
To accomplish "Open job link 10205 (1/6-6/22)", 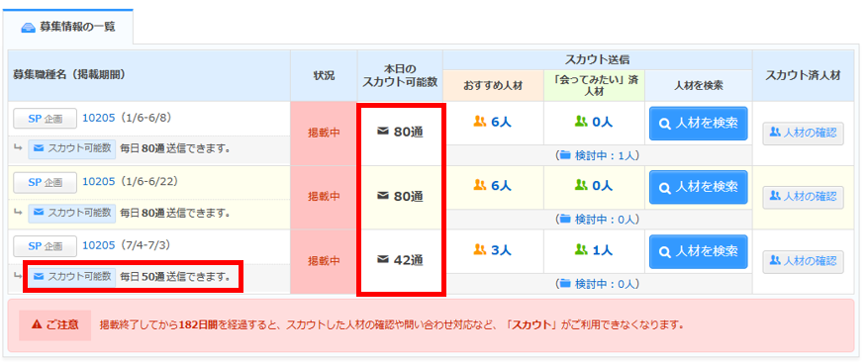I will click(x=99, y=181).
